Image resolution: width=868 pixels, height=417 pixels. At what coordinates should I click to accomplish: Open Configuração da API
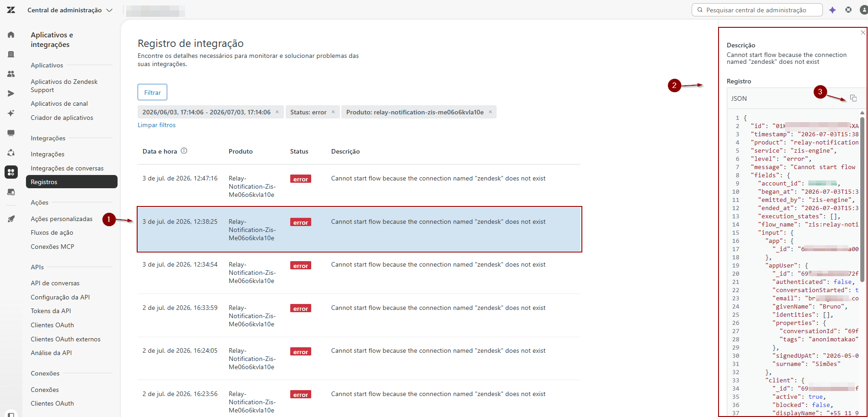pyautogui.click(x=60, y=297)
